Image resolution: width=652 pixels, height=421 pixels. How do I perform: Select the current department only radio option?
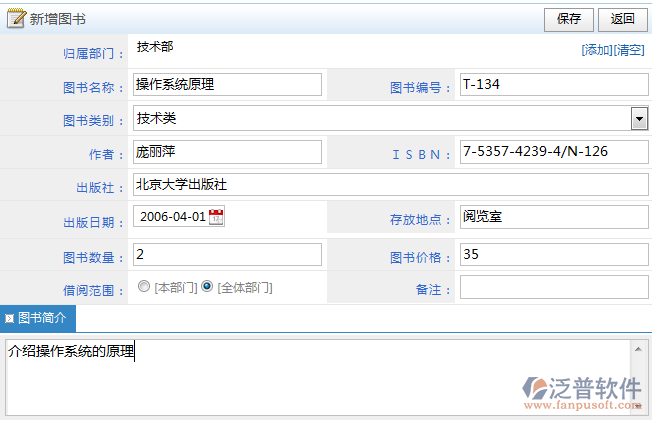[x=144, y=287]
